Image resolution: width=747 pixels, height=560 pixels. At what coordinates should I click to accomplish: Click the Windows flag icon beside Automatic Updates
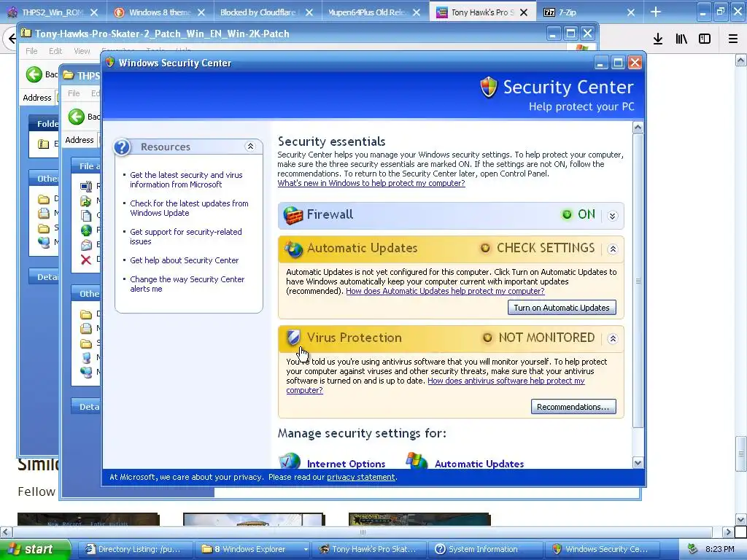[x=417, y=461]
